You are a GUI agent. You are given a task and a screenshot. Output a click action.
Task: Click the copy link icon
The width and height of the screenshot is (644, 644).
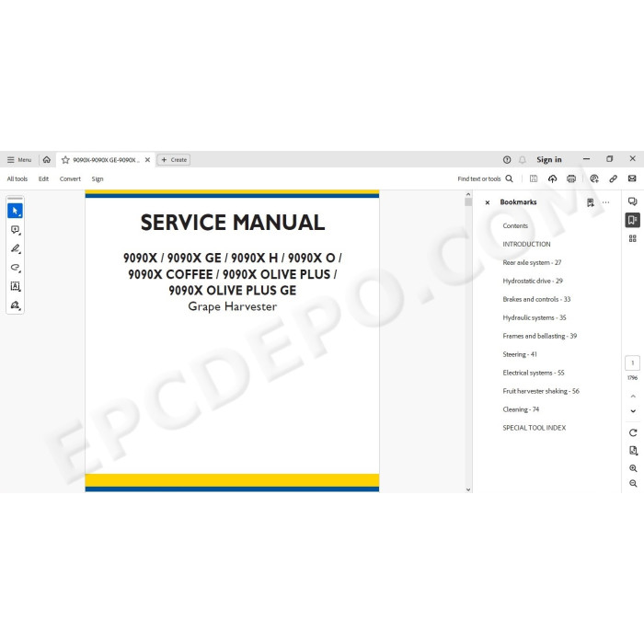coord(614,178)
